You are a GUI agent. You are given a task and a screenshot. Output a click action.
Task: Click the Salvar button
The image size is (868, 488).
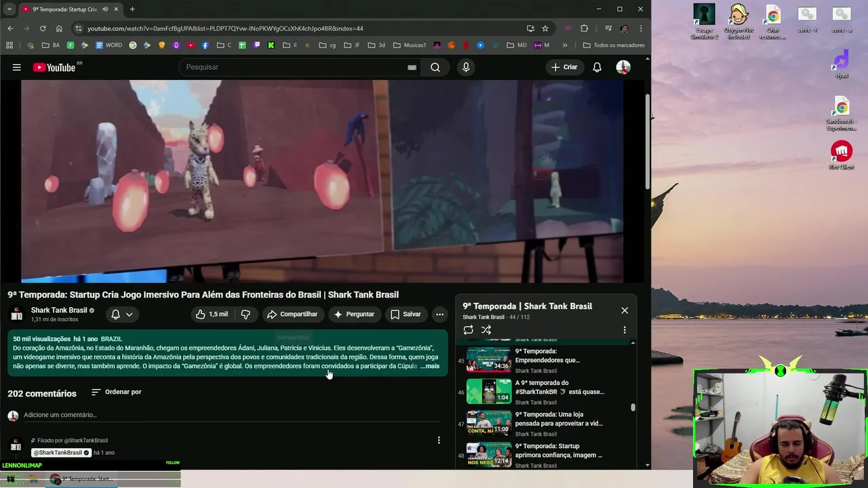click(406, 314)
